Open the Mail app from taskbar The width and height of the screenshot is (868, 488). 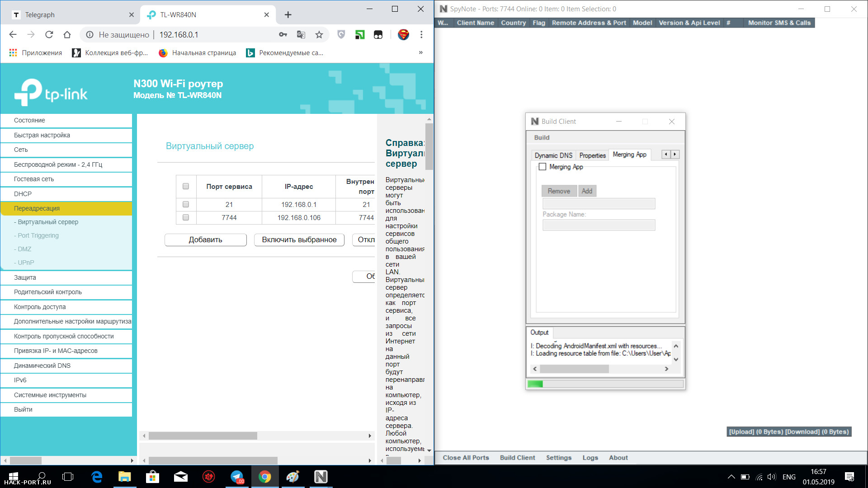180,477
